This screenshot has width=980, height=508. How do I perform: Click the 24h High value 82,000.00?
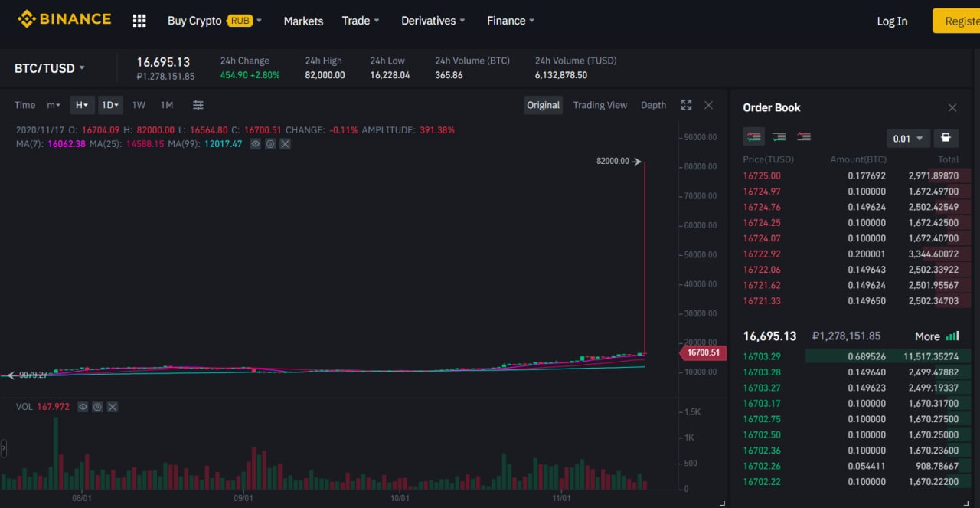[x=325, y=75]
